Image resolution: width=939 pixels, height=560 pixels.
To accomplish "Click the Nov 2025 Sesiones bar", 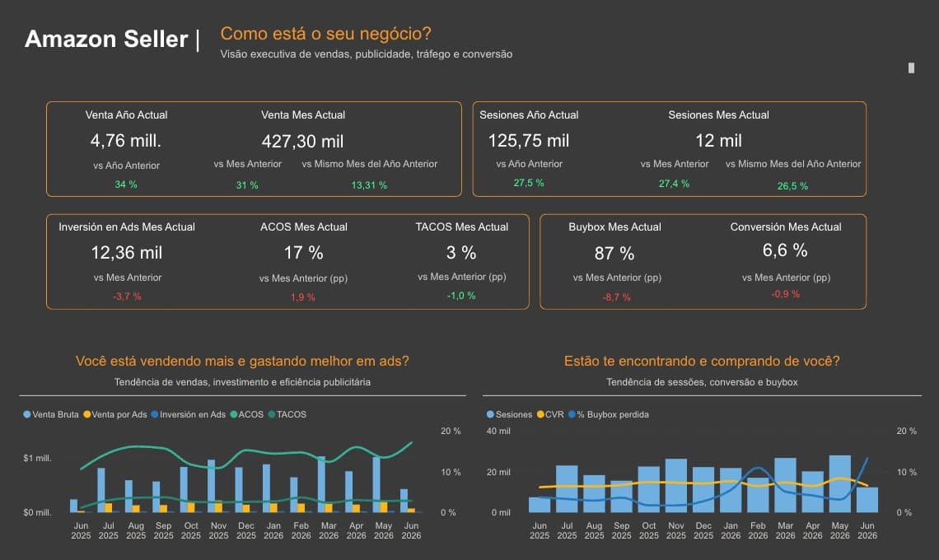I will click(676, 486).
